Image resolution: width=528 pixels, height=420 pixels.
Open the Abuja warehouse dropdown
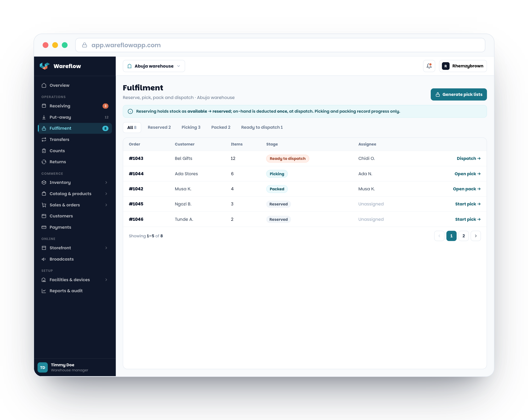coord(154,66)
